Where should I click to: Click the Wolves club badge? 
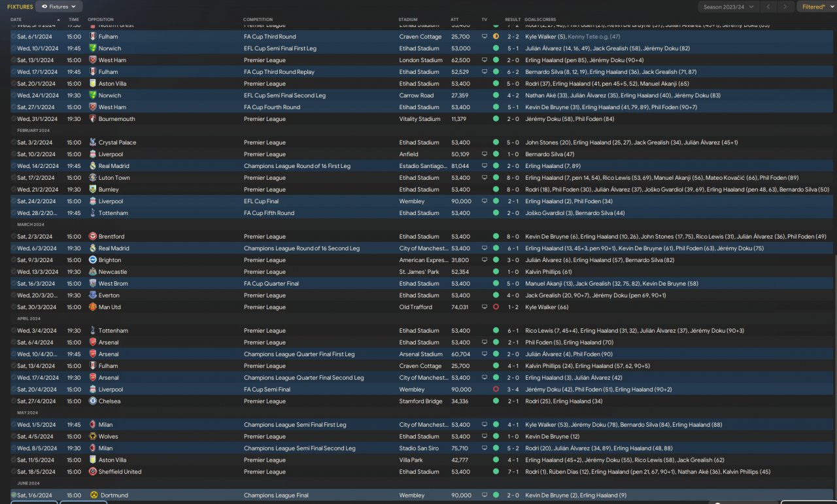click(92, 437)
